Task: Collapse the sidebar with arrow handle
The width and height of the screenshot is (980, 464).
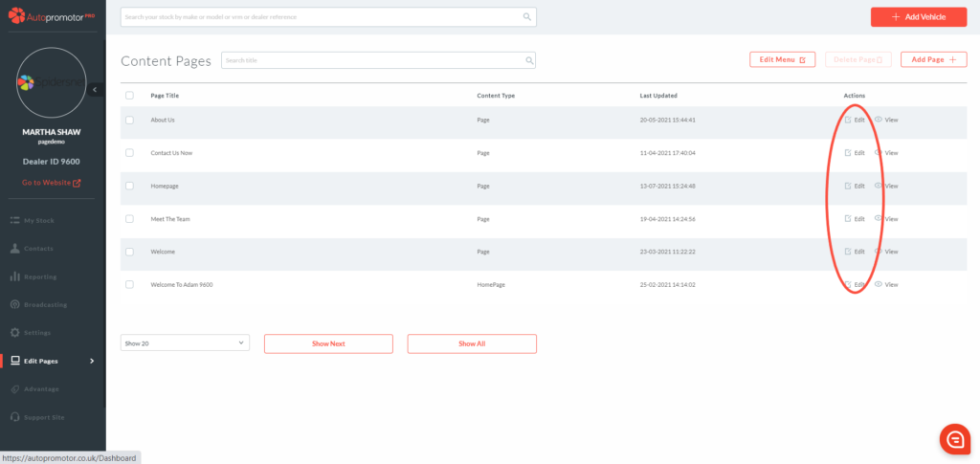Action: pos(95,89)
